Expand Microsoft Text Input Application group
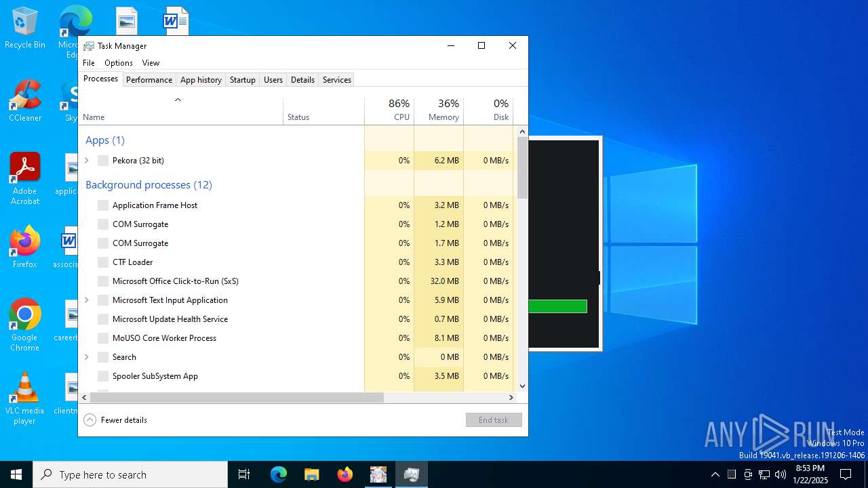This screenshot has width=868, height=488. (87, 300)
